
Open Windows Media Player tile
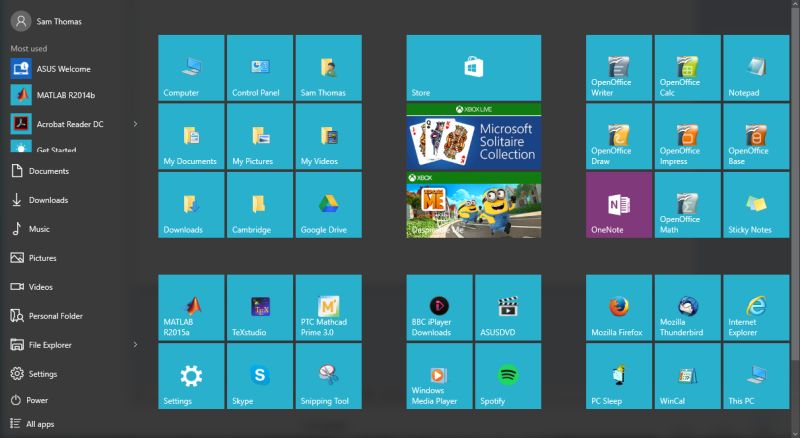[x=439, y=376]
